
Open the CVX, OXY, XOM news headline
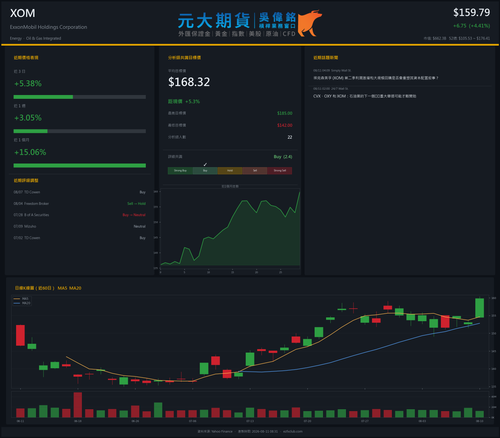[x=365, y=96]
